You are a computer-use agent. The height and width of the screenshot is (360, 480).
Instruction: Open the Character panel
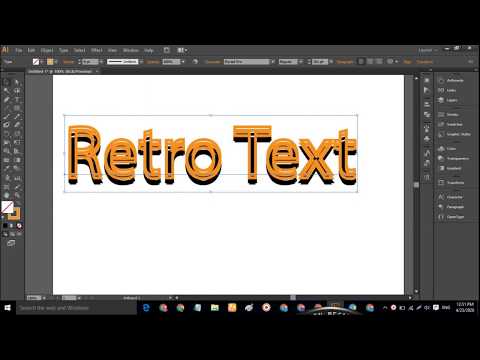(x=452, y=197)
